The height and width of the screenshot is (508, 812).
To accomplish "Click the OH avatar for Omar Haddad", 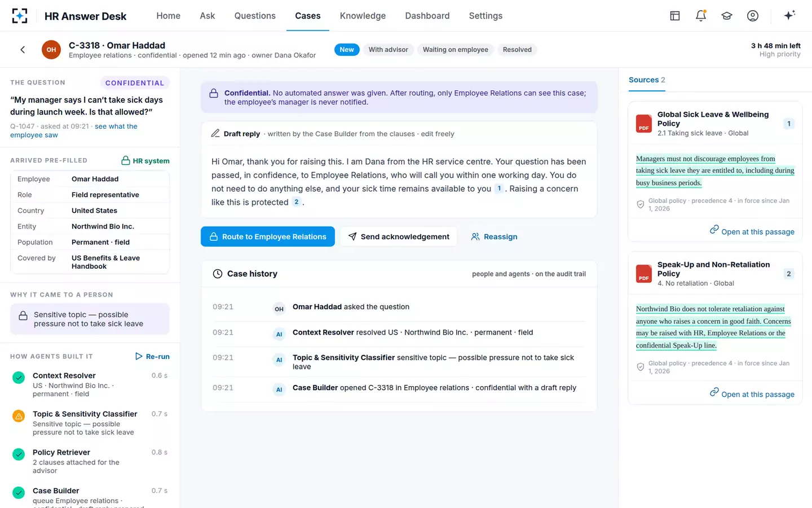I will [51, 50].
